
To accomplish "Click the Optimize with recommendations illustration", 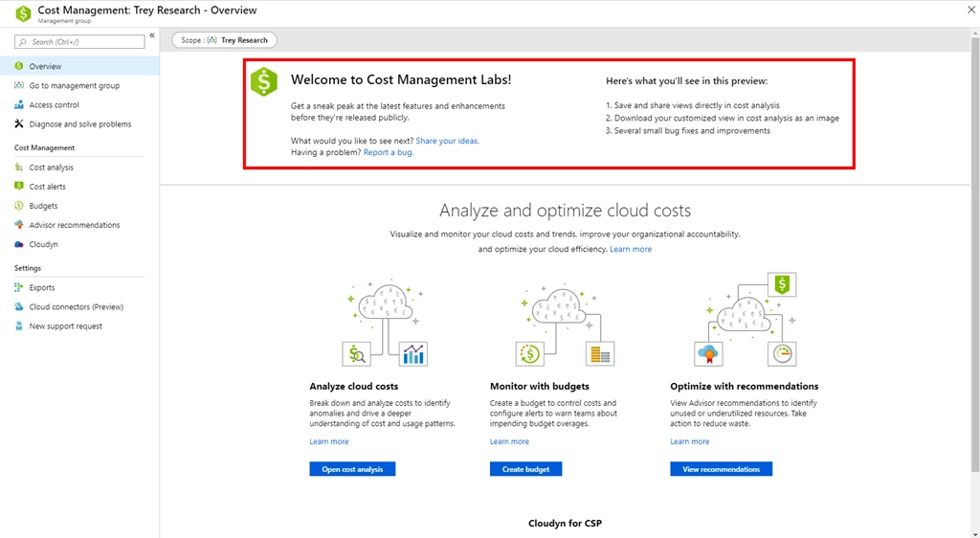I will point(745,320).
